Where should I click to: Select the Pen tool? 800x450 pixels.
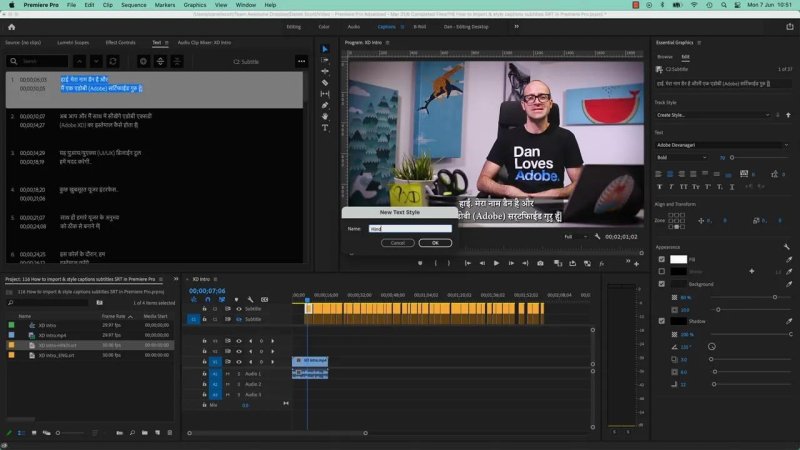324,105
